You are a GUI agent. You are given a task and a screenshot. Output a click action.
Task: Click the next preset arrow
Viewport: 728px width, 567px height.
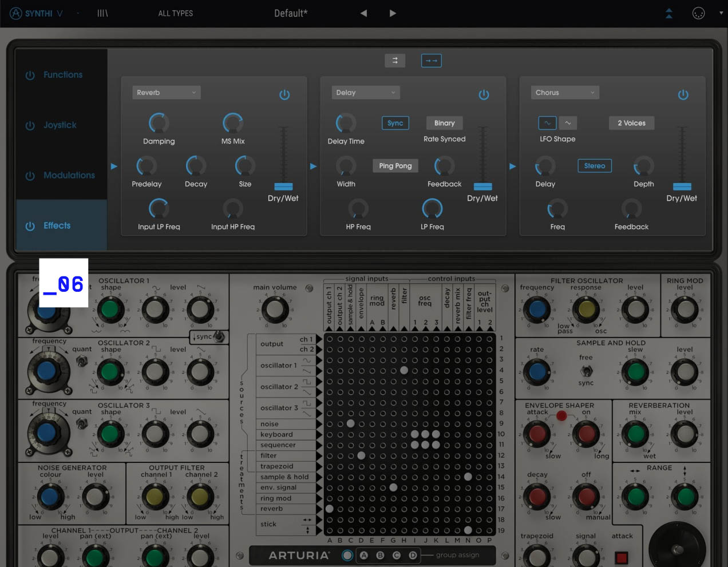coord(393,13)
